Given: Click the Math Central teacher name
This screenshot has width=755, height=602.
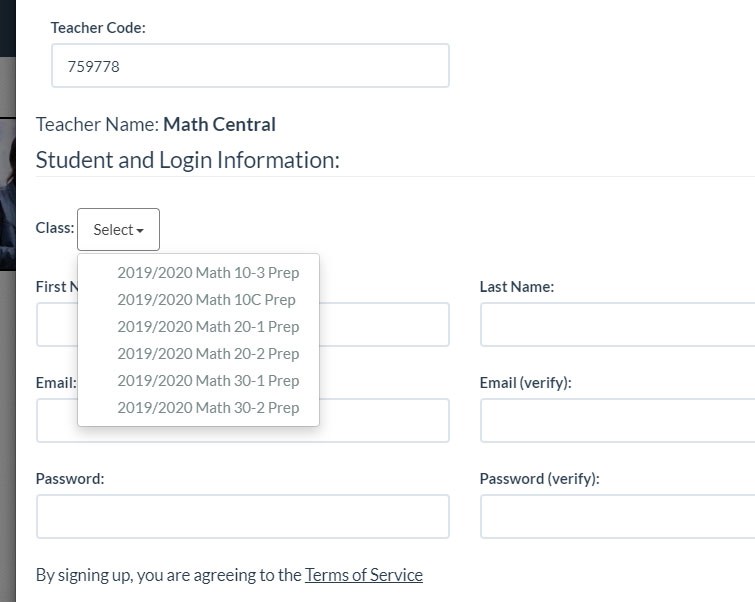Looking at the screenshot, I should (x=219, y=125).
